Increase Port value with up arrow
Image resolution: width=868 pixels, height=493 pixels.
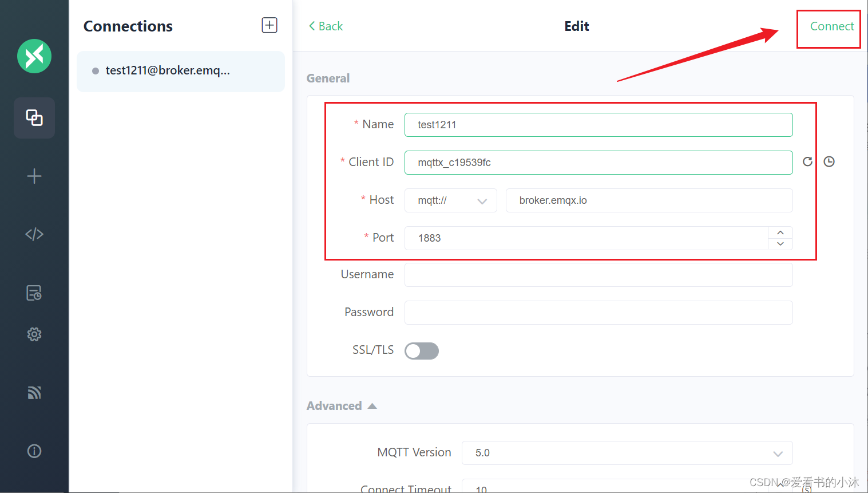780,232
